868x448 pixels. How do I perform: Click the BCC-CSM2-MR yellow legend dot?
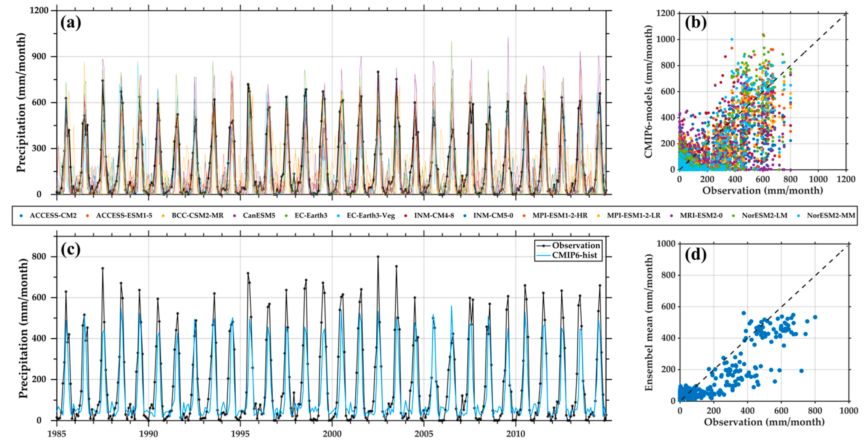[x=163, y=216]
